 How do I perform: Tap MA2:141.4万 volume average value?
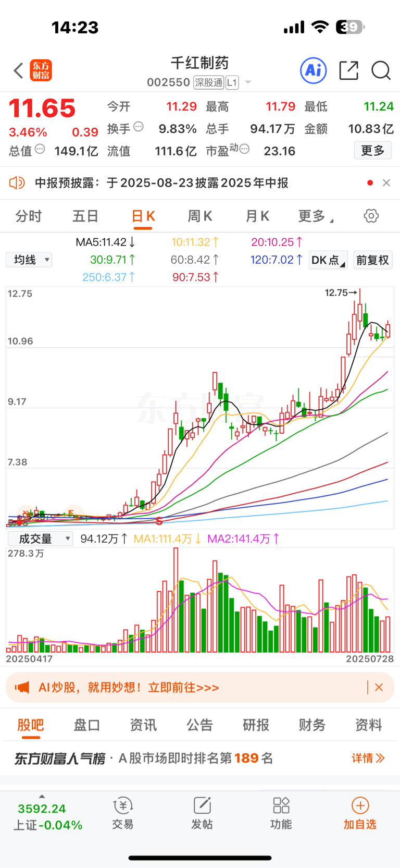(243, 539)
